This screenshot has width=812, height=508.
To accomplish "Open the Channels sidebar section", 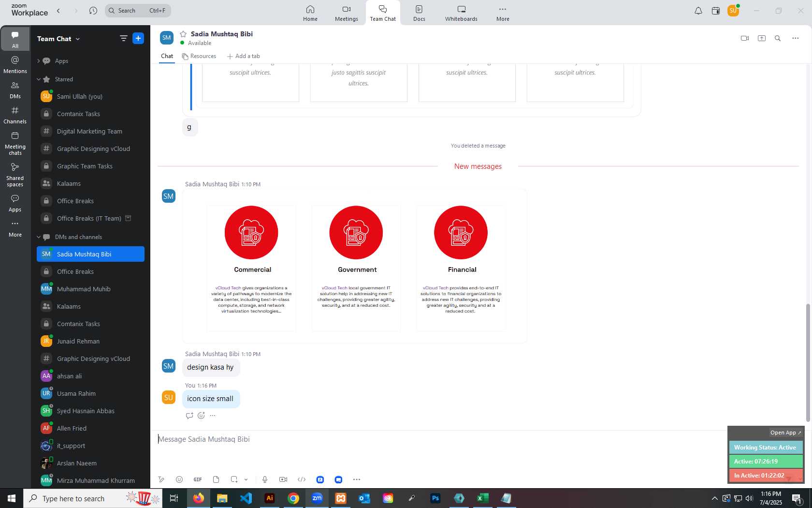I will pyautogui.click(x=15, y=115).
